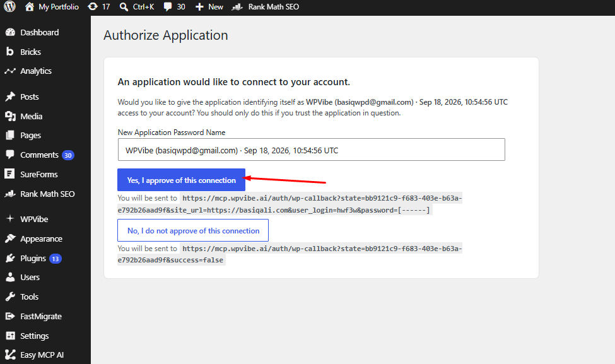Click the Settings sliders icon

click(10, 336)
